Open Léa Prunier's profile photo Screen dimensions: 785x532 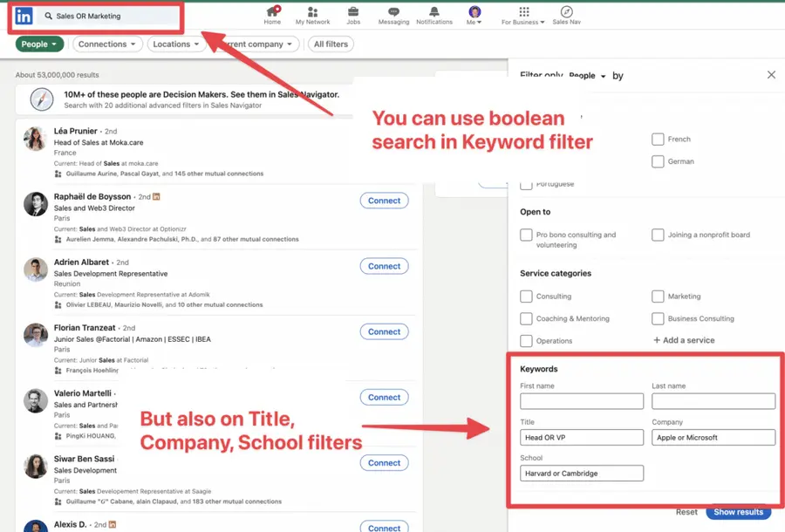(36, 139)
